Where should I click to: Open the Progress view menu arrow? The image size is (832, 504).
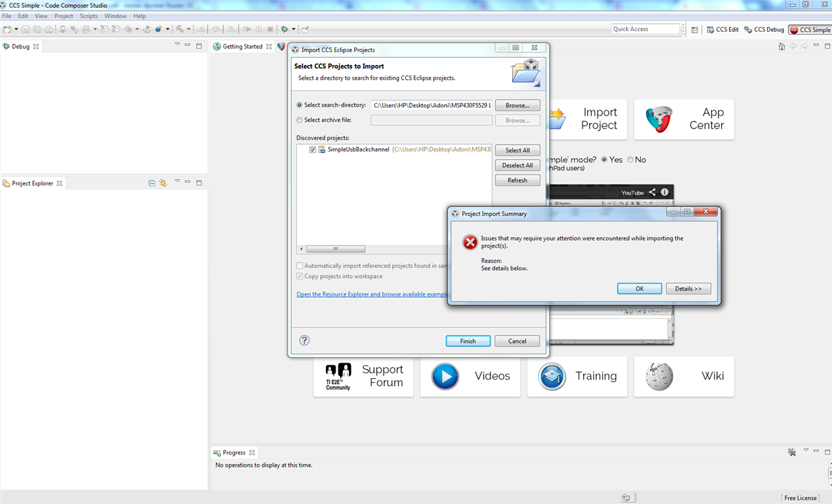(806, 451)
